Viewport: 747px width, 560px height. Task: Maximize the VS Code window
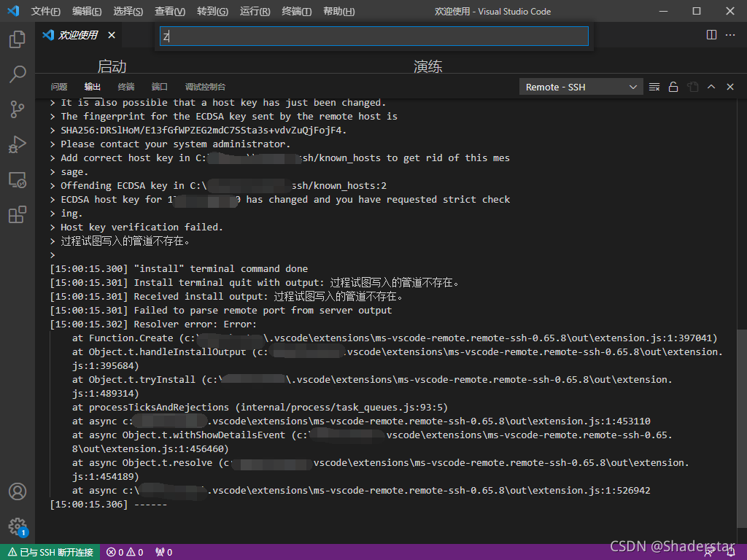[697, 11]
